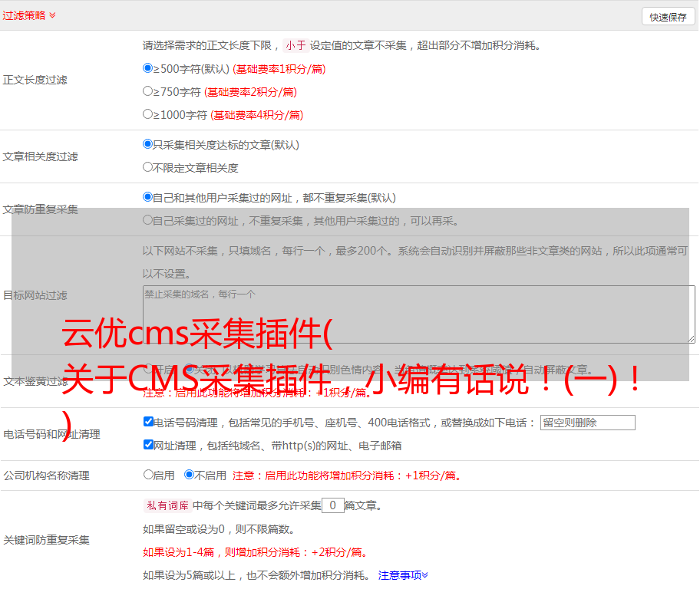Screen dimensions: 700x589
Task: Click the 基础费率1积分/篇 red text
Action: (x=279, y=69)
